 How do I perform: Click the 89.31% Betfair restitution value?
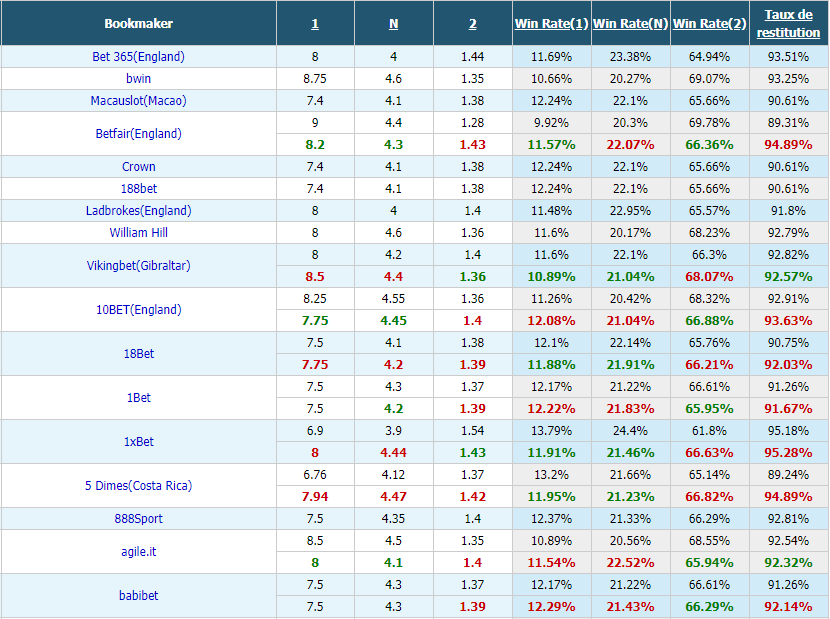click(789, 123)
